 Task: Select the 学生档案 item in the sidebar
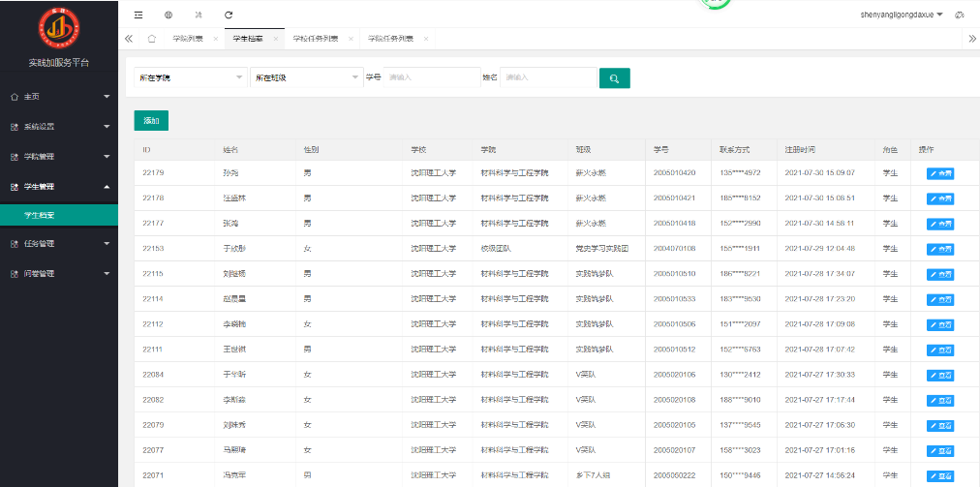click(x=59, y=215)
